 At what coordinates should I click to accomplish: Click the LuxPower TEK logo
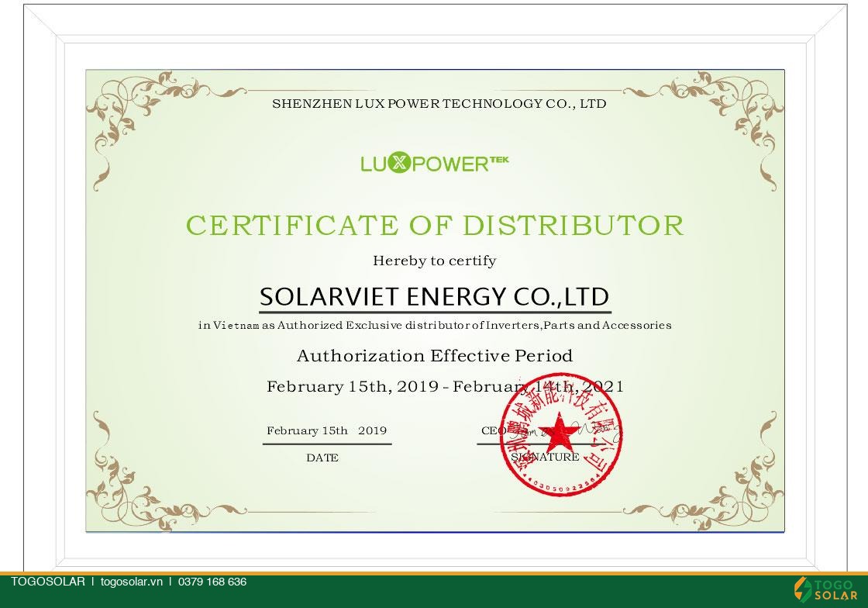(435, 164)
